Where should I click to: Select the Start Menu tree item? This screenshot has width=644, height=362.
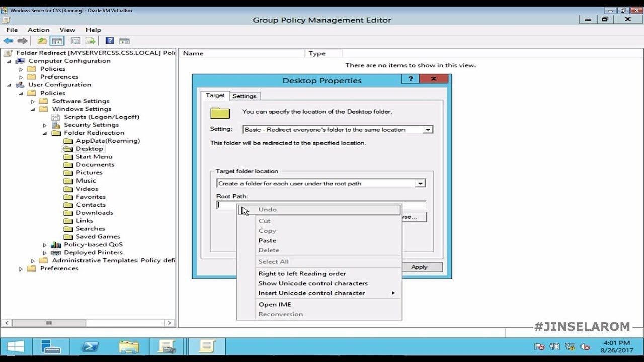(x=94, y=157)
